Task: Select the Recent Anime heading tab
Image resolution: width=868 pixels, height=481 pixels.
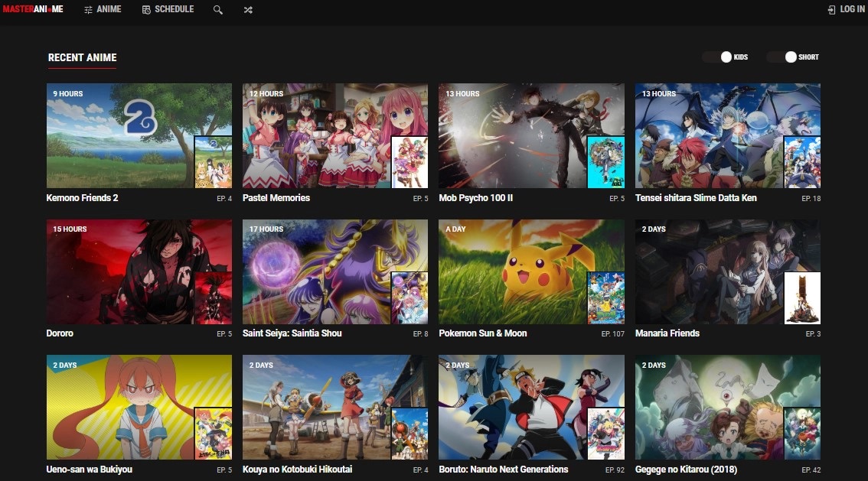Action: pyautogui.click(x=82, y=57)
